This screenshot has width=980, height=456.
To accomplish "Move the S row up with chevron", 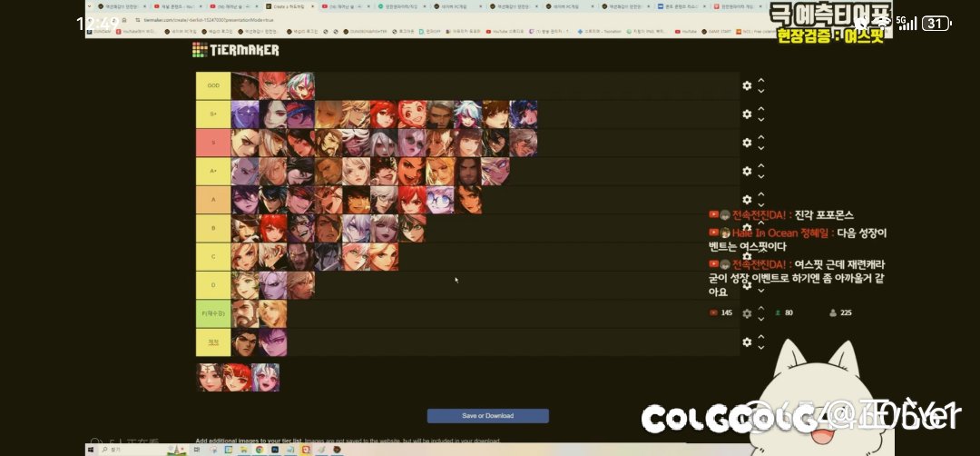I will [x=760, y=137].
